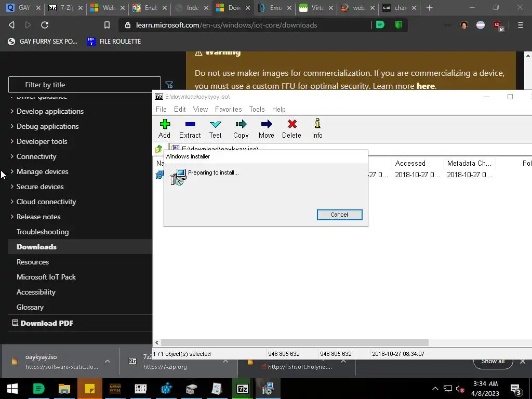Click the up-folder arrow icon in 7-Zip

pos(159,149)
